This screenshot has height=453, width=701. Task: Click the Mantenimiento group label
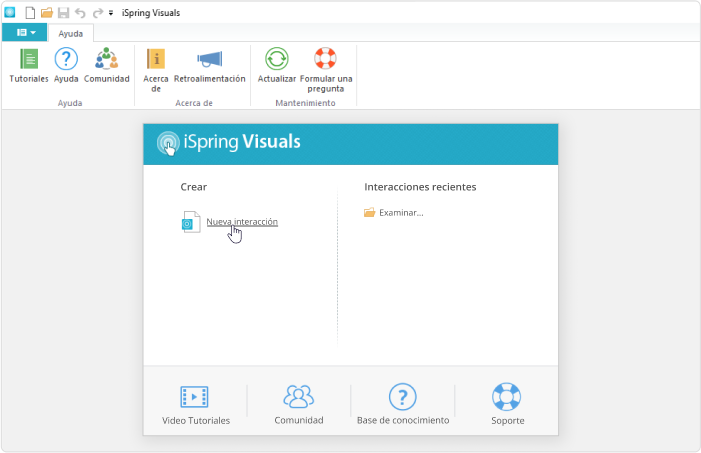[x=305, y=103]
